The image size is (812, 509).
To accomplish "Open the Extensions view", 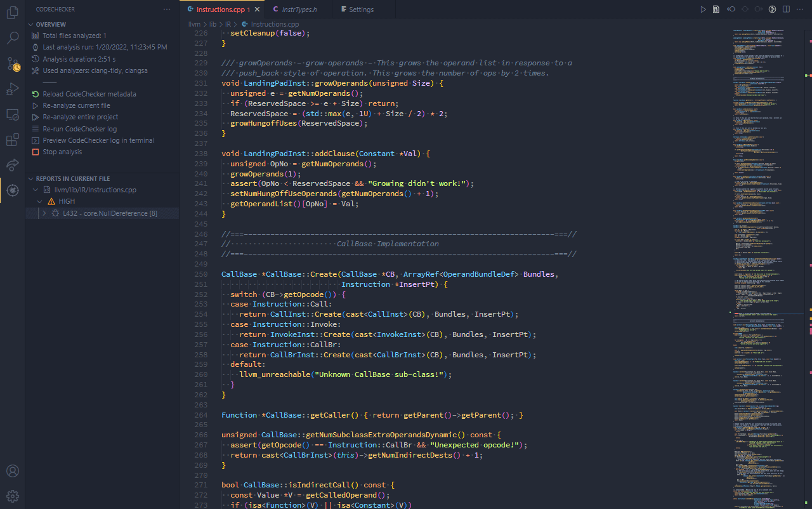I will pos(12,140).
